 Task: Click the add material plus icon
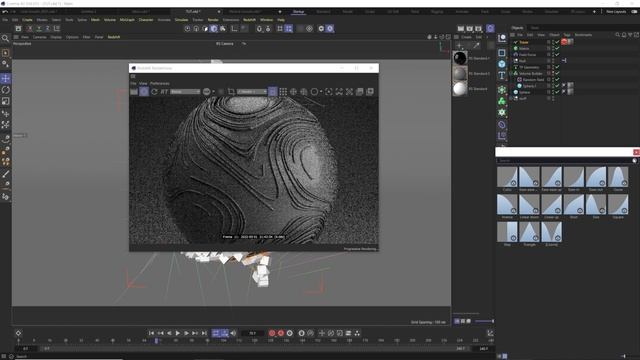[x=459, y=46]
